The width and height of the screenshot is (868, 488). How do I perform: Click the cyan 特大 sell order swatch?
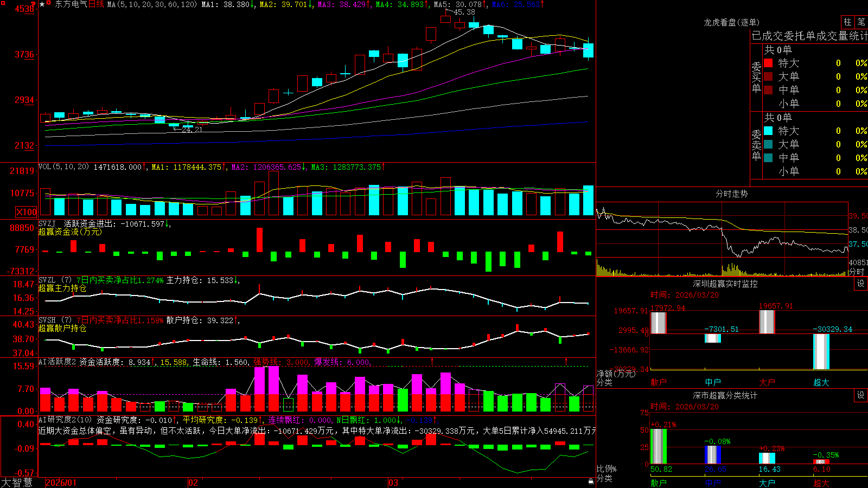768,131
